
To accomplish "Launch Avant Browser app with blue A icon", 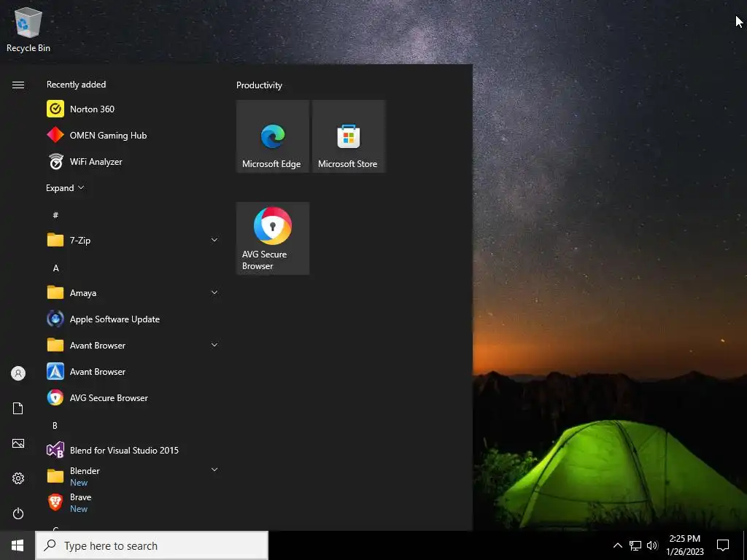I will (x=133, y=371).
